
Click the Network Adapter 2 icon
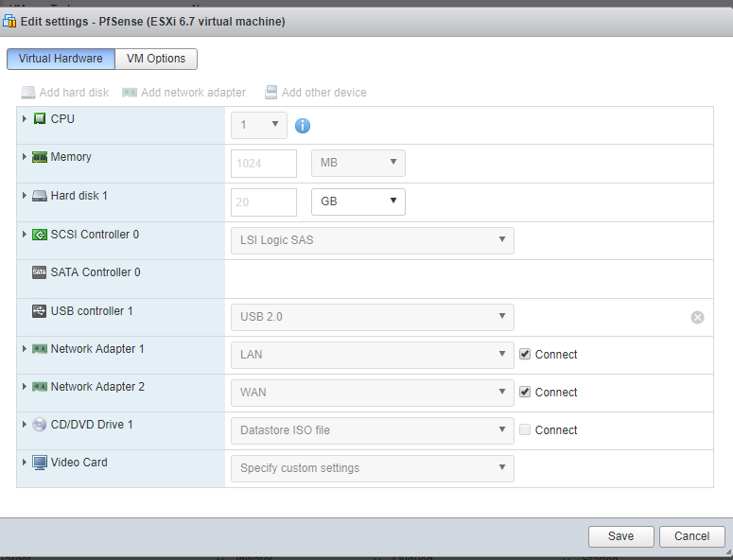coord(40,387)
